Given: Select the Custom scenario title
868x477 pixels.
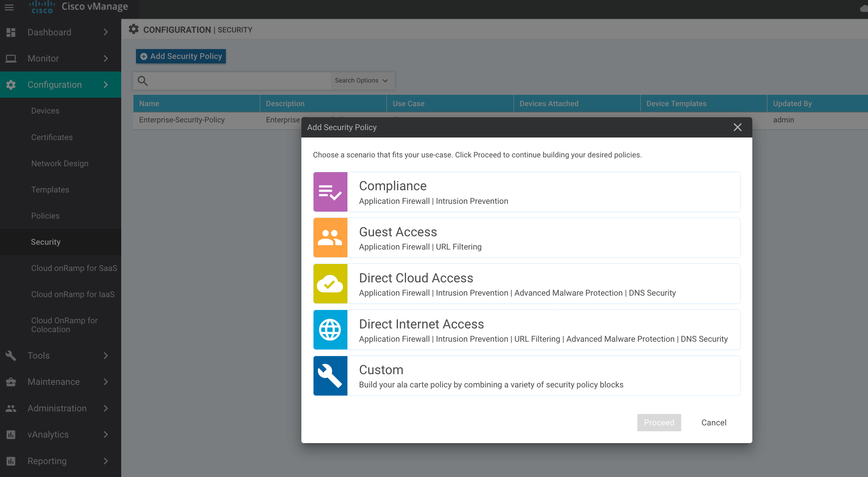Looking at the screenshot, I should [x=381, y=370].
